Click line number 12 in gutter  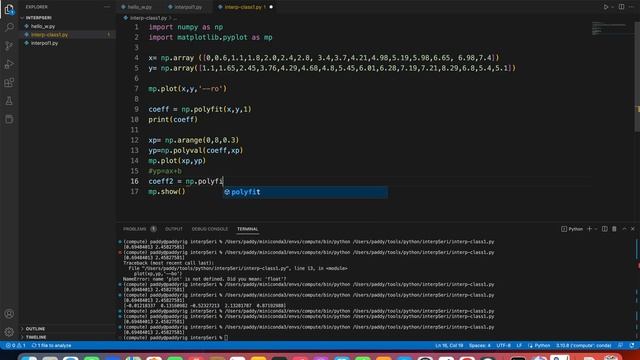(x=134, y=140)
